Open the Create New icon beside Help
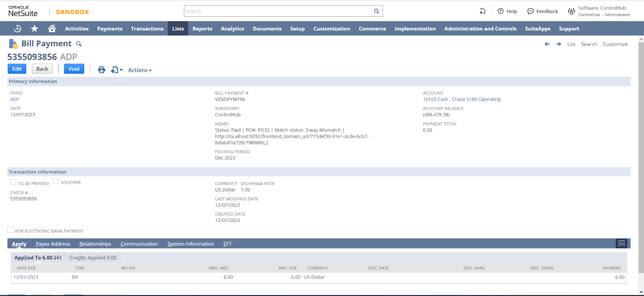The image size is (644, 296). pos(483,11)
